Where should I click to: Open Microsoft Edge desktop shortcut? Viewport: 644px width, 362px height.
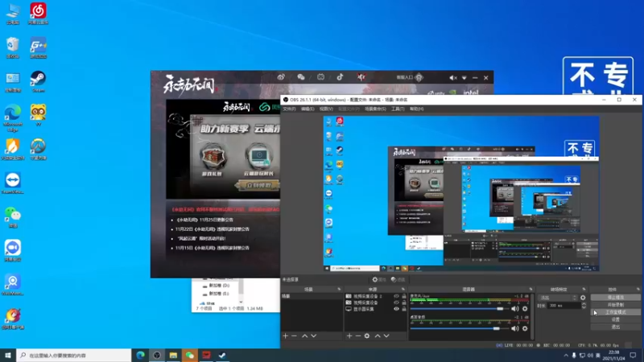click(x=13, y=118)
